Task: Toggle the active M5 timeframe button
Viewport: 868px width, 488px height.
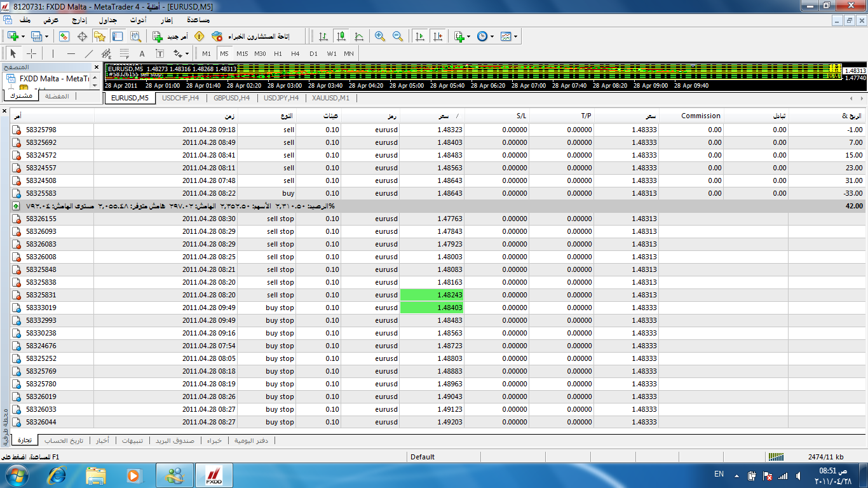Action: click(224, 53)
